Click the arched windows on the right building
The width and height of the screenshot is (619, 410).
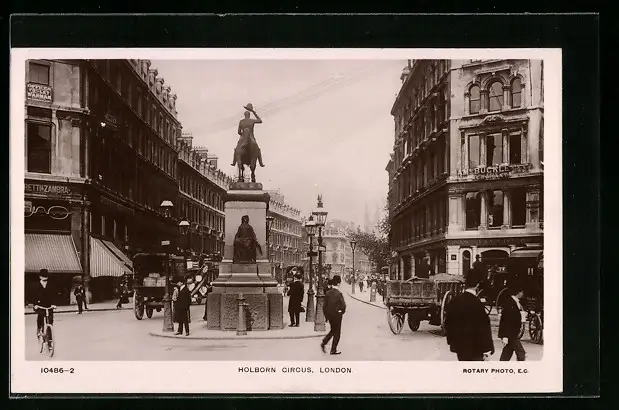point(495,96)
